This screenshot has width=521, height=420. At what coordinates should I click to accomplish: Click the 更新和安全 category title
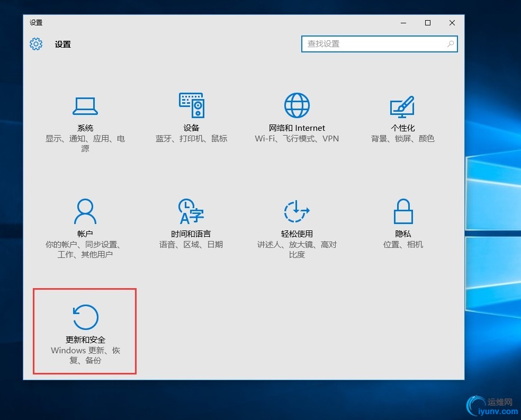(85, 339)
